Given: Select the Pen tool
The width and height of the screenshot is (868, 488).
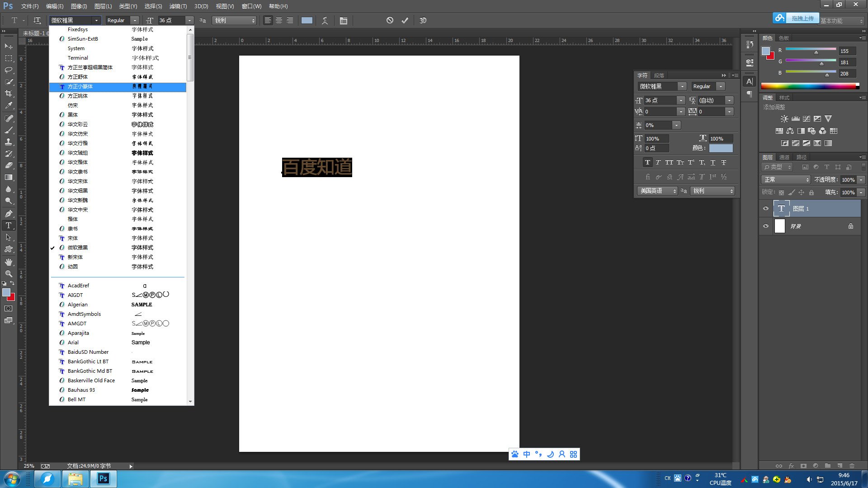Looking at the screenshot, I should tap(8, 213).
